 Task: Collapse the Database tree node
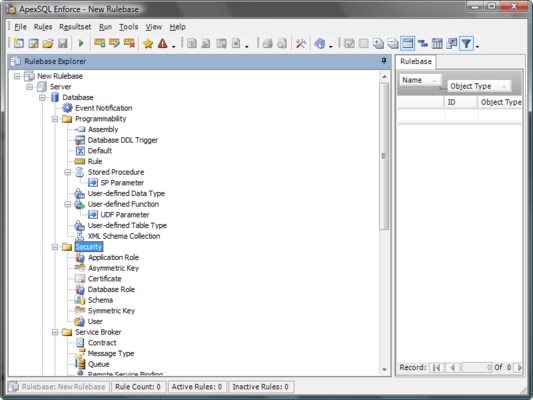point(42,98)
